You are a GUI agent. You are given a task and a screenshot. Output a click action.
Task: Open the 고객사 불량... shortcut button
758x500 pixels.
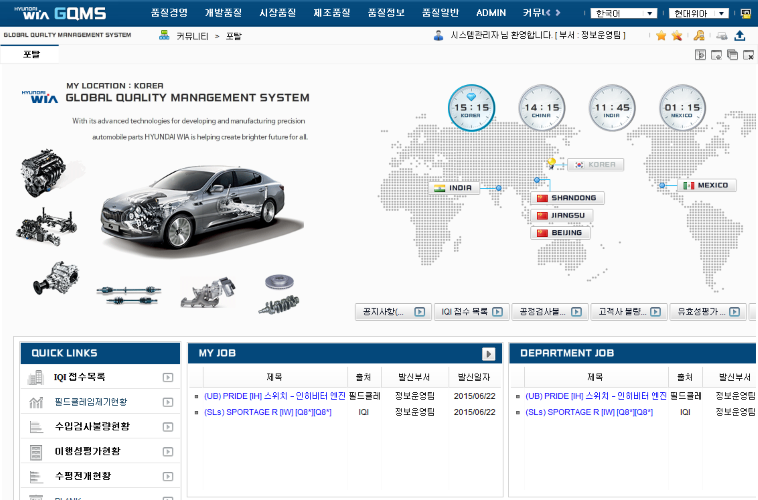pos(629,312)
